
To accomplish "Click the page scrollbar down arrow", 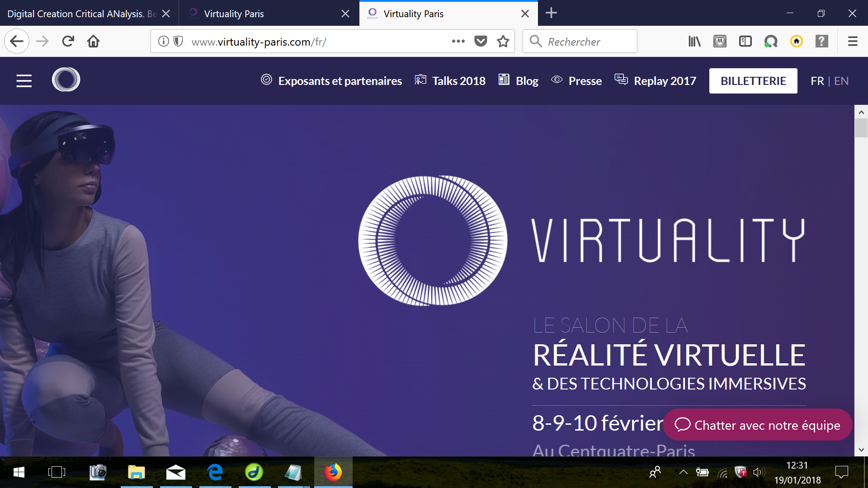I will (861, 450).
